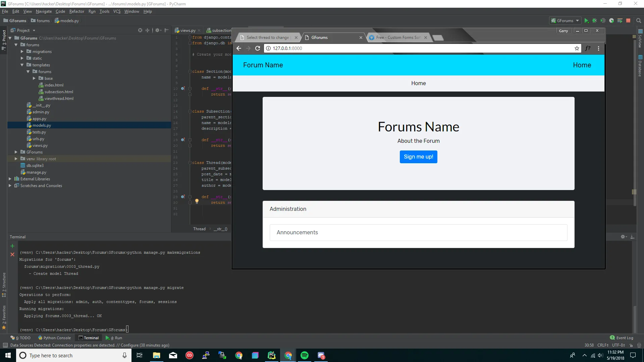Open the GForums run configuration dropdown

(x=566, y=21)
